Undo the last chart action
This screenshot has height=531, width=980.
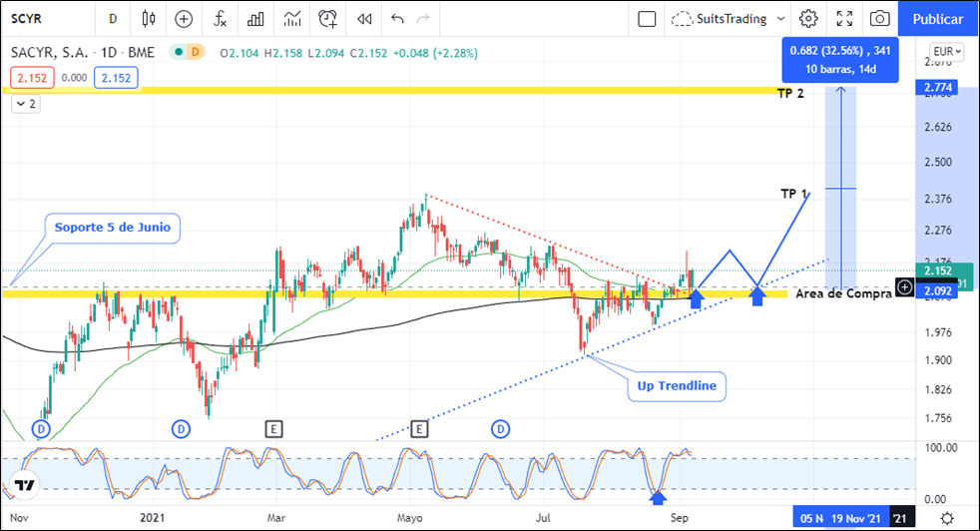tap(398, 18)
